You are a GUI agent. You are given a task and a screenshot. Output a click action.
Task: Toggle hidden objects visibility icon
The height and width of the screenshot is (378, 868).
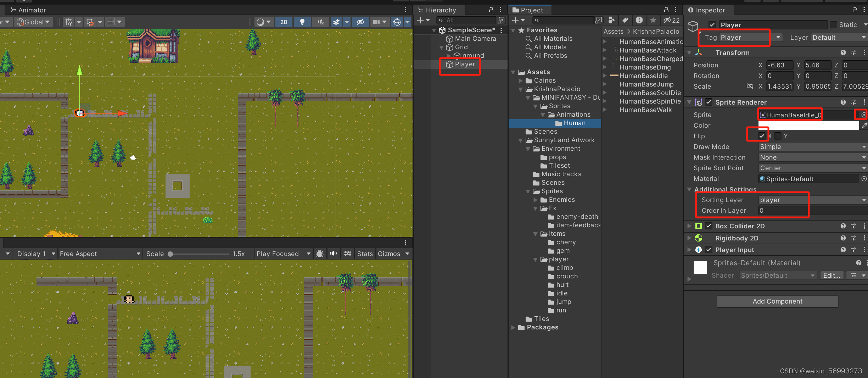coord(360,22)
